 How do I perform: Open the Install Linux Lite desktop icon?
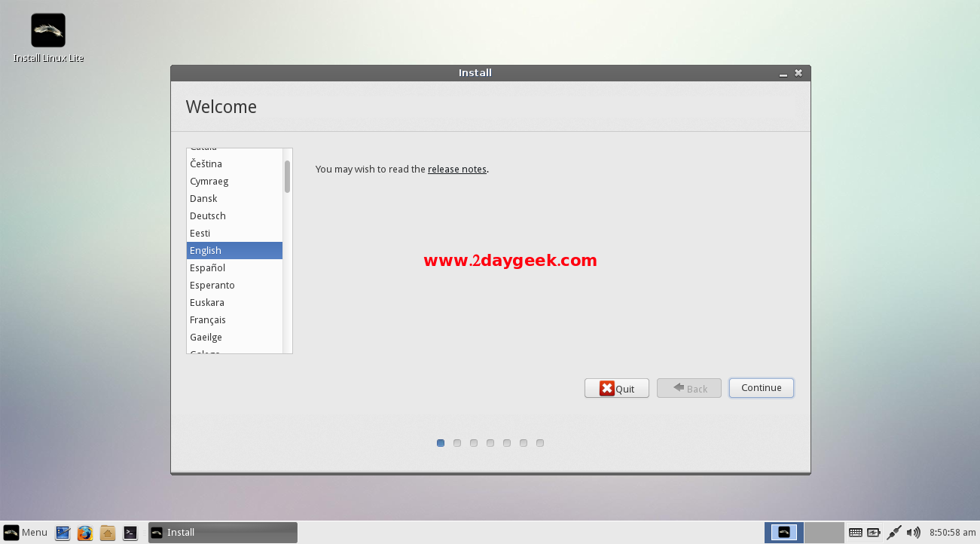point(48,31)
